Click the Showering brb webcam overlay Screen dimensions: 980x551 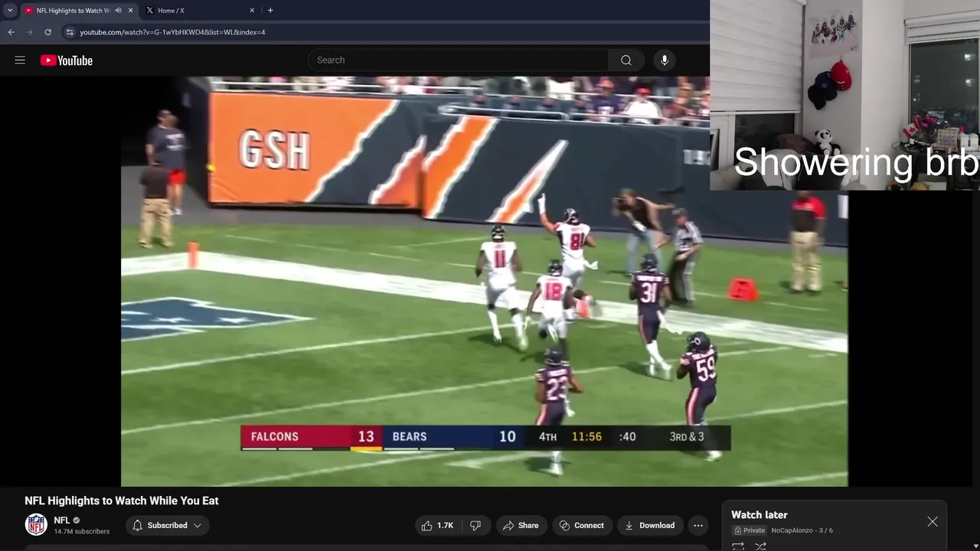point(844,95)
